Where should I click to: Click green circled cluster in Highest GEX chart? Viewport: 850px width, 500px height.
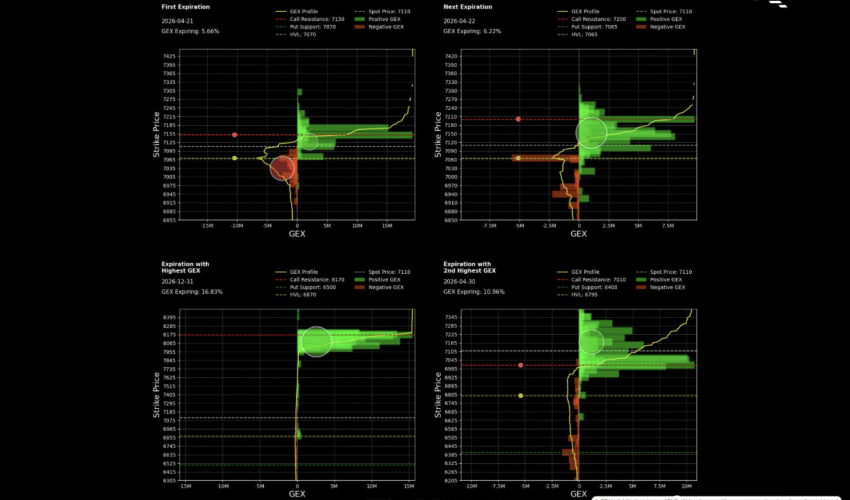[316, 341]
